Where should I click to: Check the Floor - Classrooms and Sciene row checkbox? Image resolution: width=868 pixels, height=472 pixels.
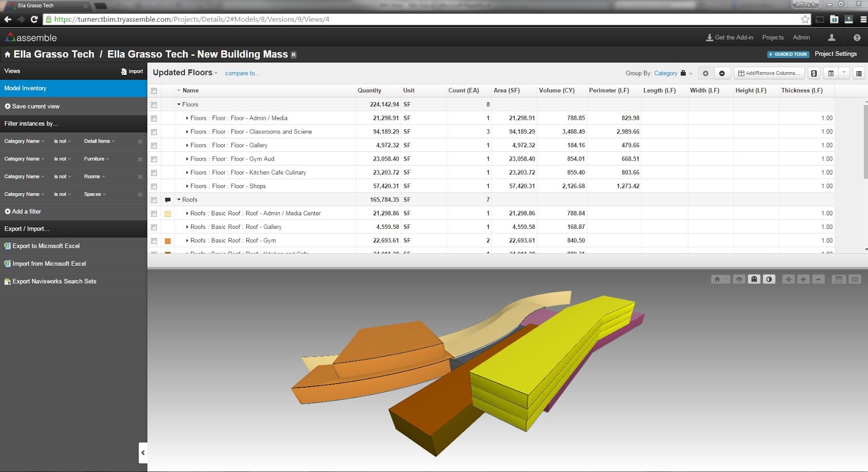[x=154, y=132]
